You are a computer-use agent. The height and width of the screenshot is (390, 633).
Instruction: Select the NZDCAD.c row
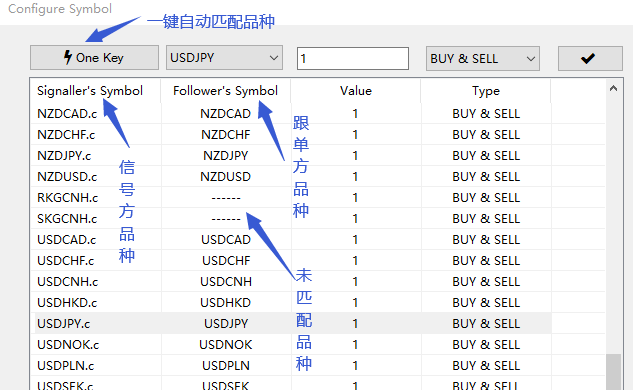[x=291, y=113]
